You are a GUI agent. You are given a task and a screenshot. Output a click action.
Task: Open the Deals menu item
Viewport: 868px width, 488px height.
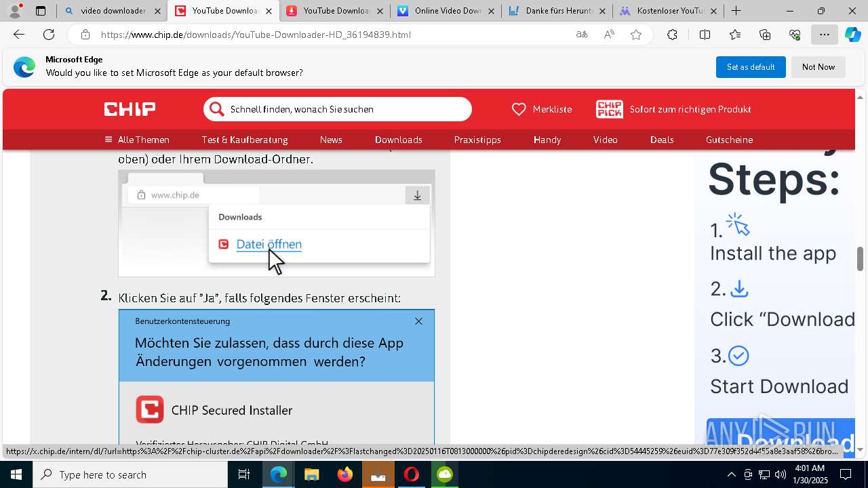tap(662, 140)
